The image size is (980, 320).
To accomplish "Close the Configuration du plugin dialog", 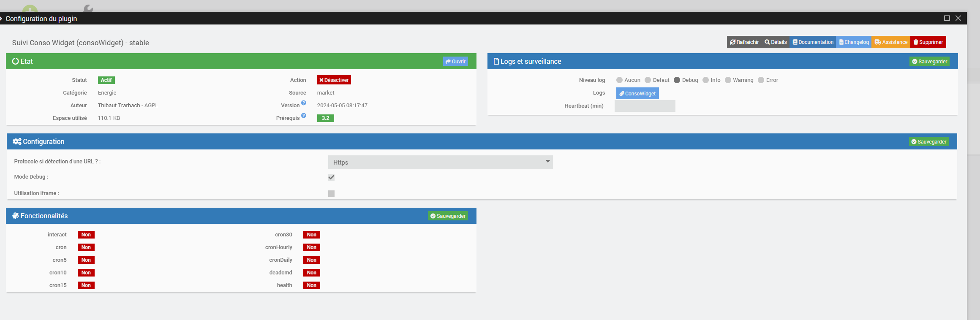I will (958, 18).
